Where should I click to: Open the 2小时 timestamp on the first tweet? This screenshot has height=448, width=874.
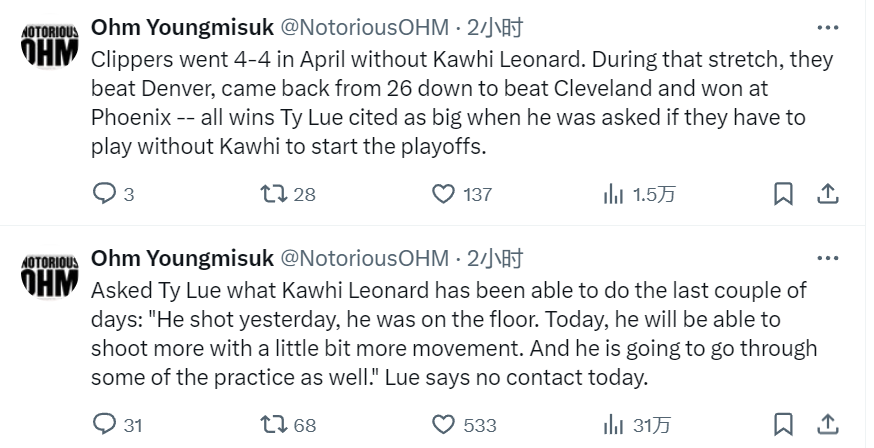pos(495,27)
